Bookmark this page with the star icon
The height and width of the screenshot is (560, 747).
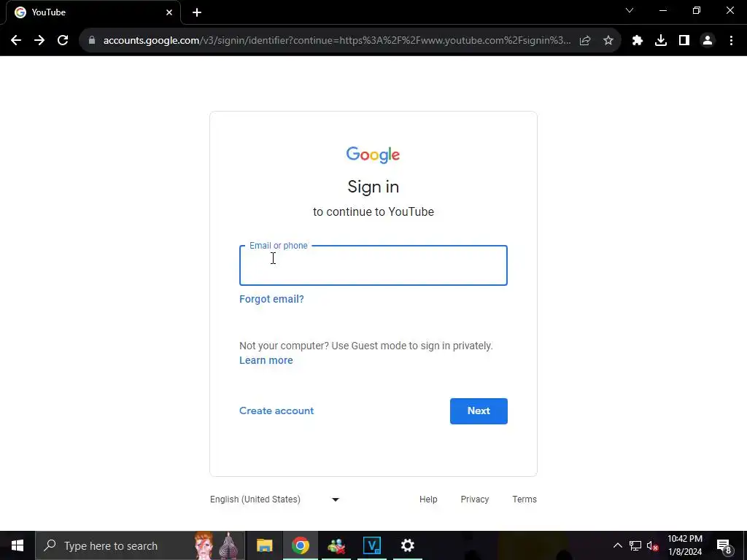(x=608, y=41)
